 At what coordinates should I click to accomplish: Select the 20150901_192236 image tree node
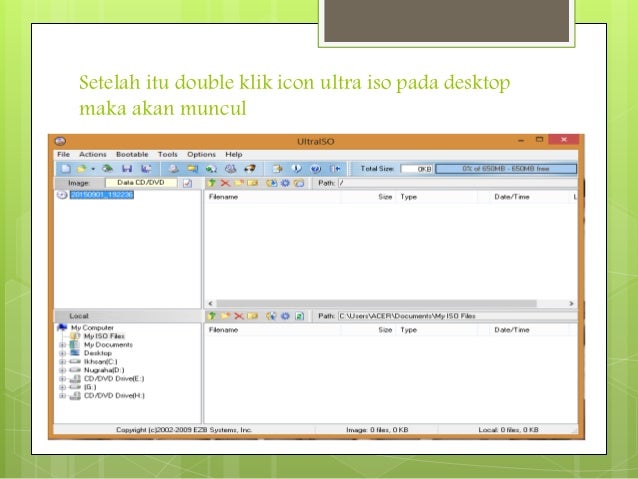pos(102,195)
